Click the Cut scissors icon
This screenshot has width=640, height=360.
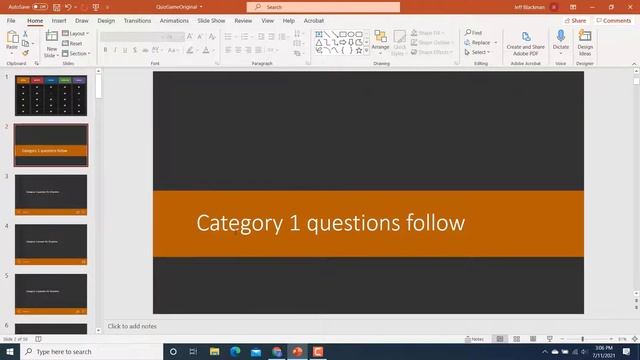tap(25, 34)
